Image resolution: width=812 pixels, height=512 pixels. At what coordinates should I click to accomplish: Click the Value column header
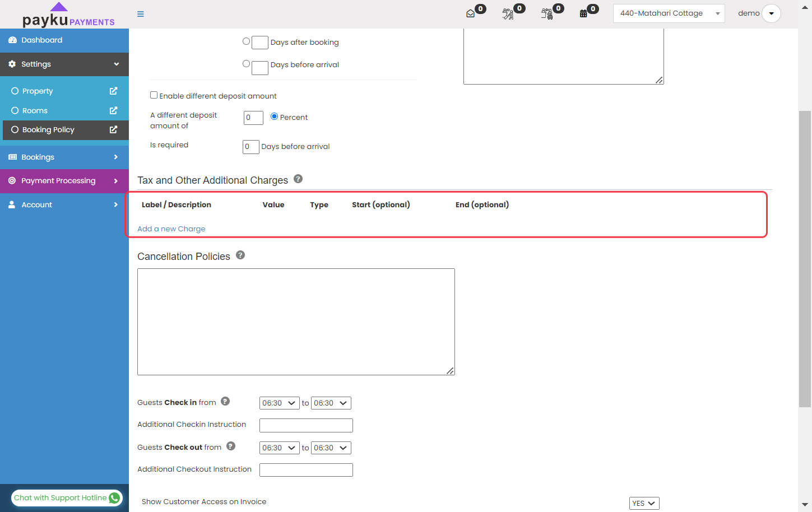point(273,205)
